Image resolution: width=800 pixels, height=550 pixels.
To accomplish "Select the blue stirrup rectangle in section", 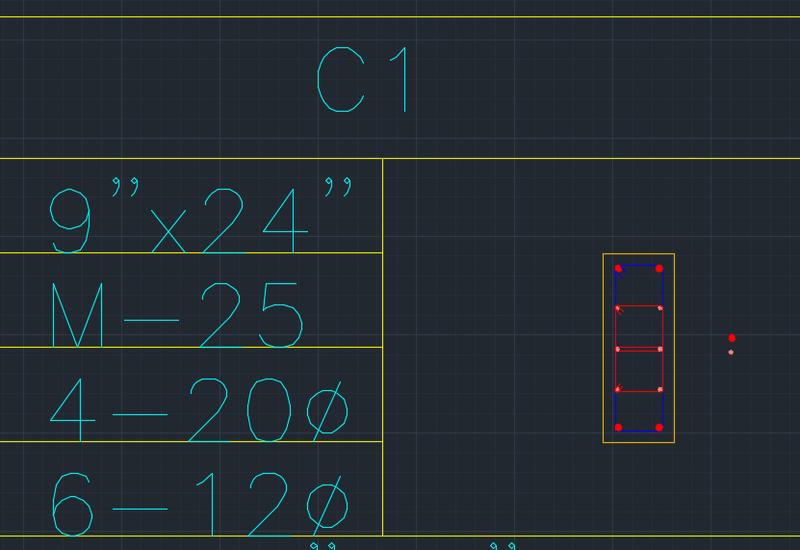I will tap(639, 348).
